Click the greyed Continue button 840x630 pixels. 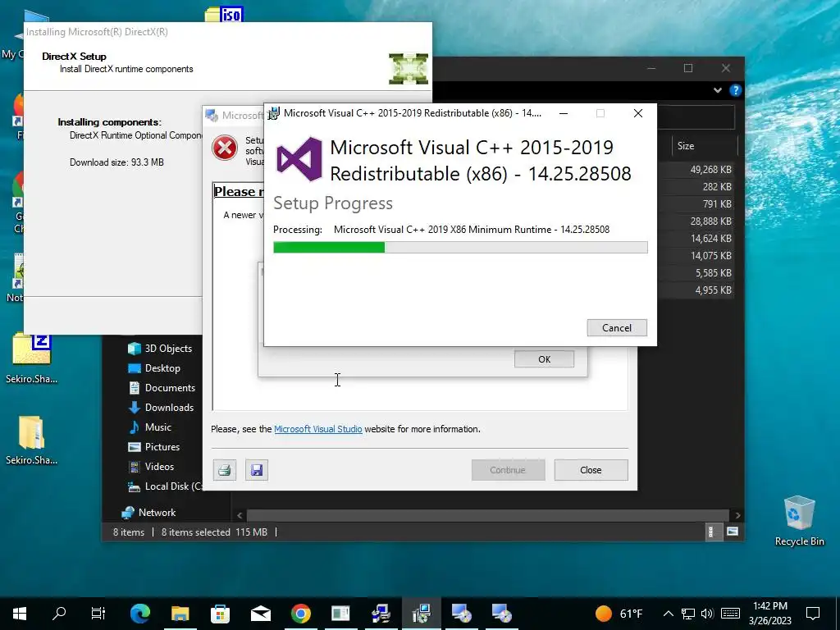click(508, 470)
